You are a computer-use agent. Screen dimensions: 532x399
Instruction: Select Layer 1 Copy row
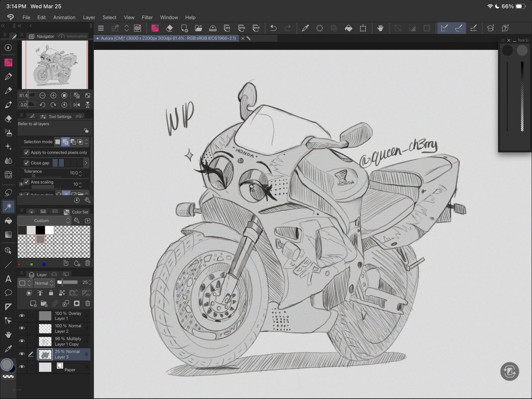pyautogui.click(x=54, y=341)
